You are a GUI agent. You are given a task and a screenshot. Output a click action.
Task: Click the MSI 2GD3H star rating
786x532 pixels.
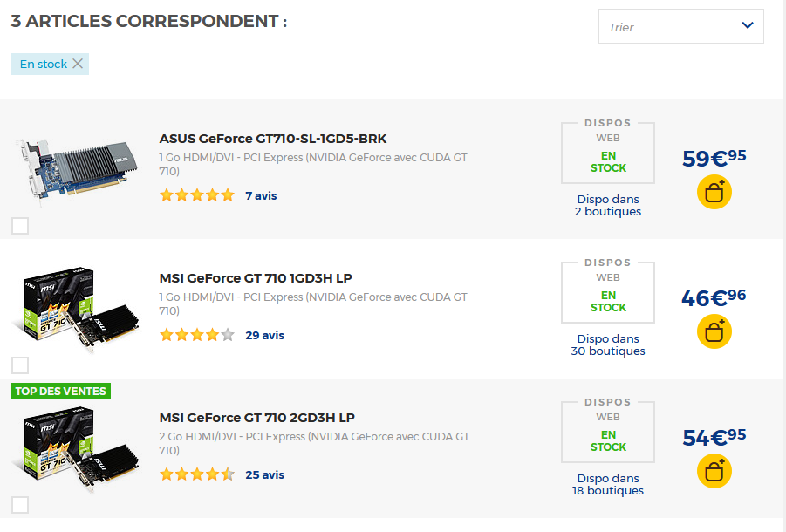click(197, 474)
